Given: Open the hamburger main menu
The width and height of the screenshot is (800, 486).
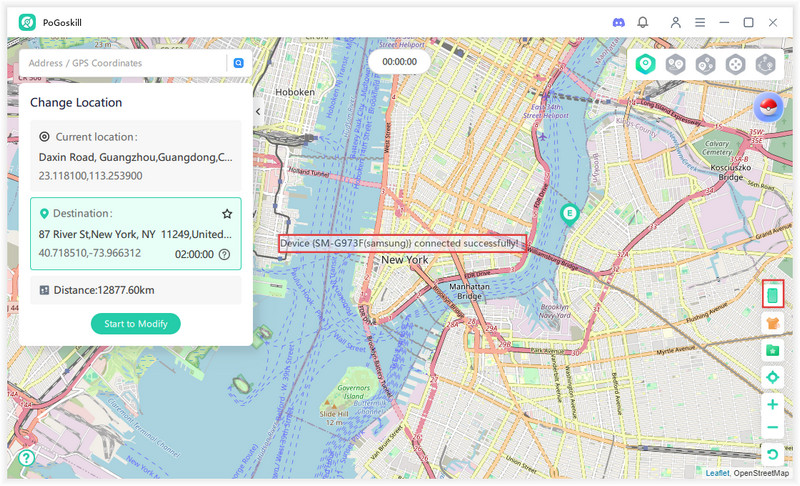Looking at the screenshot, I should coord(700,22).
